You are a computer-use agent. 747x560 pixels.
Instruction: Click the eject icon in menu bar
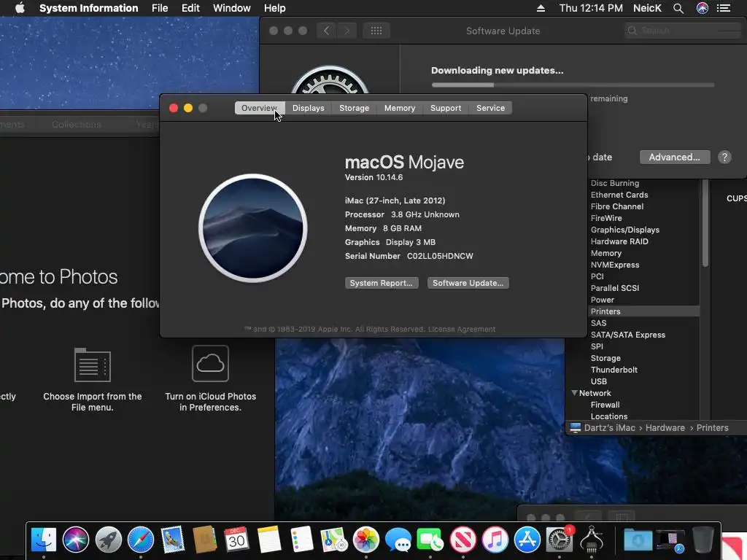click(541, 8)
